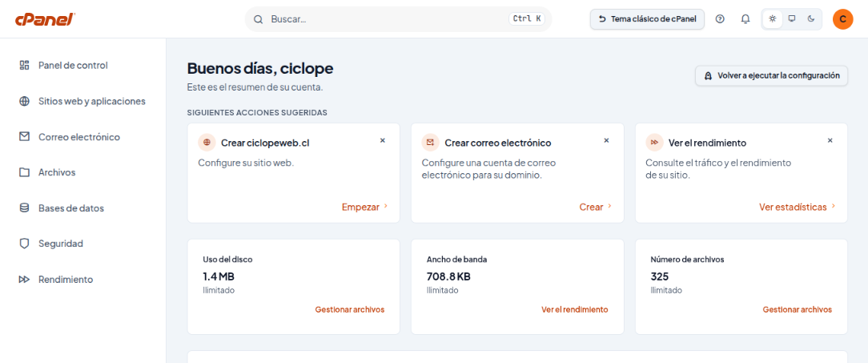Viewport: 868px width, 363px height.
Task: Click the search magnifier icon
Action: 258,19
